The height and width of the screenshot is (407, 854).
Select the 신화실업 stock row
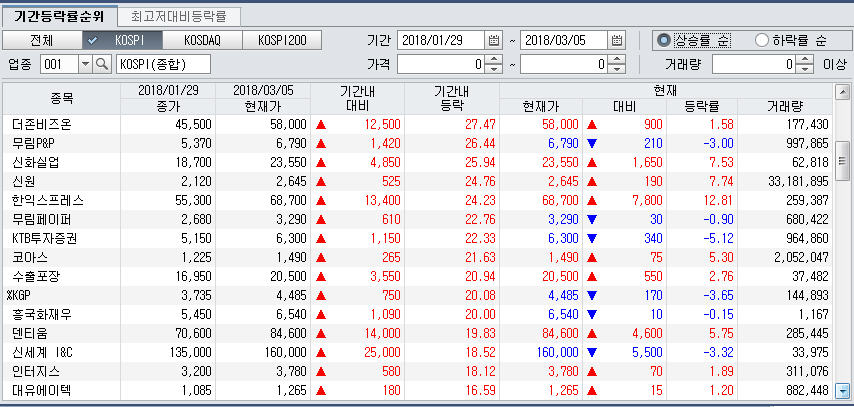coord(418,162)
